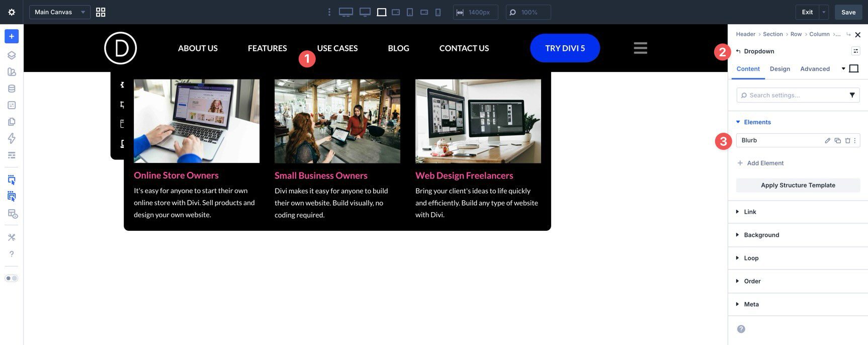Image resolution: width=868 pixels, height=345 pixels.
Task: Click the Save button
Action: tap(848, 12)
